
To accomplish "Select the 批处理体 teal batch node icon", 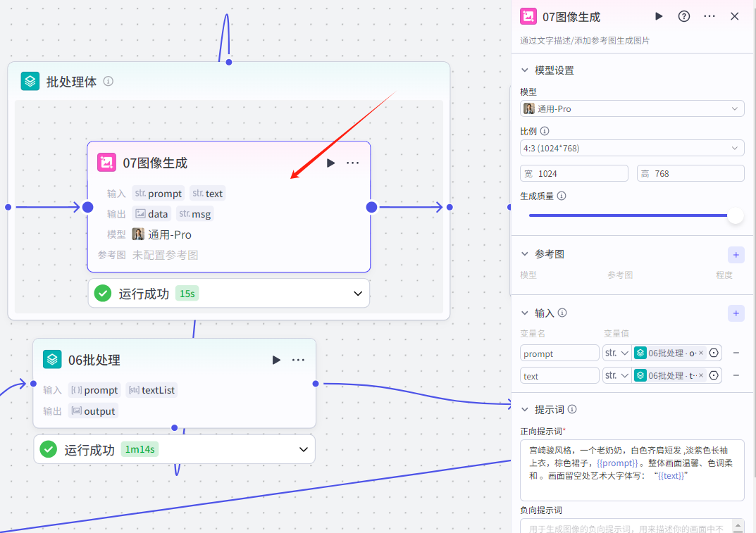I will [30, 81].
